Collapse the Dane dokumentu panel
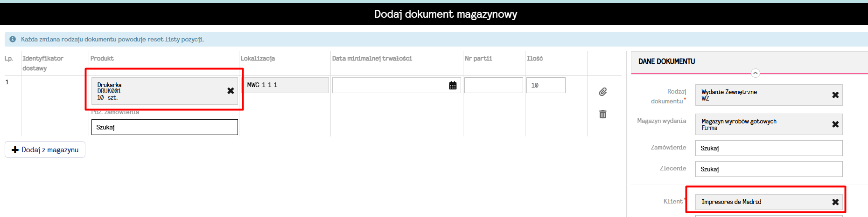This screenshot has width=868, height=217. pyautogui.click(x=755, y=73)
